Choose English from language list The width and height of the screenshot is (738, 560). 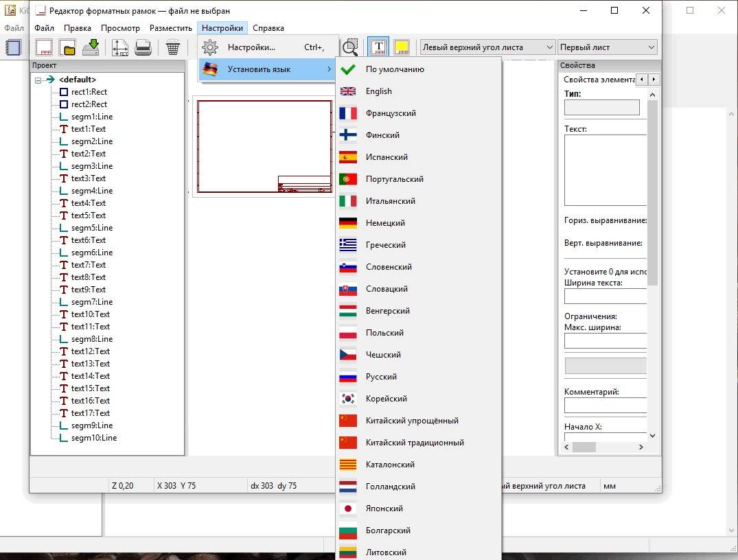[378, 91]
